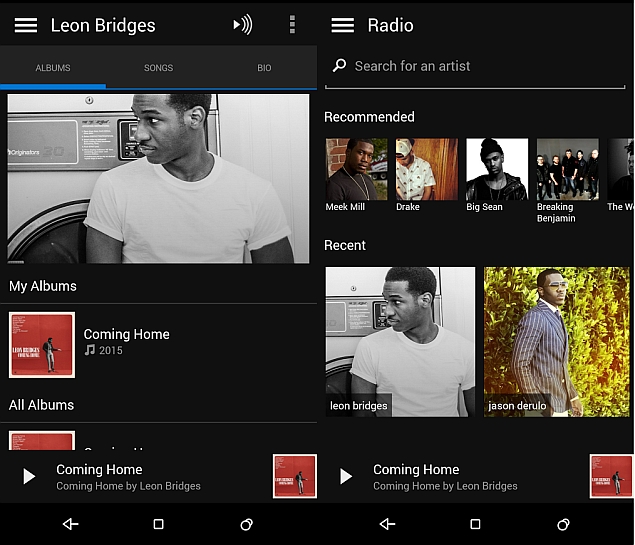Start Meek Mill recommended radio
This screenshot has height=545, width=635.
(x=356, y=169)
